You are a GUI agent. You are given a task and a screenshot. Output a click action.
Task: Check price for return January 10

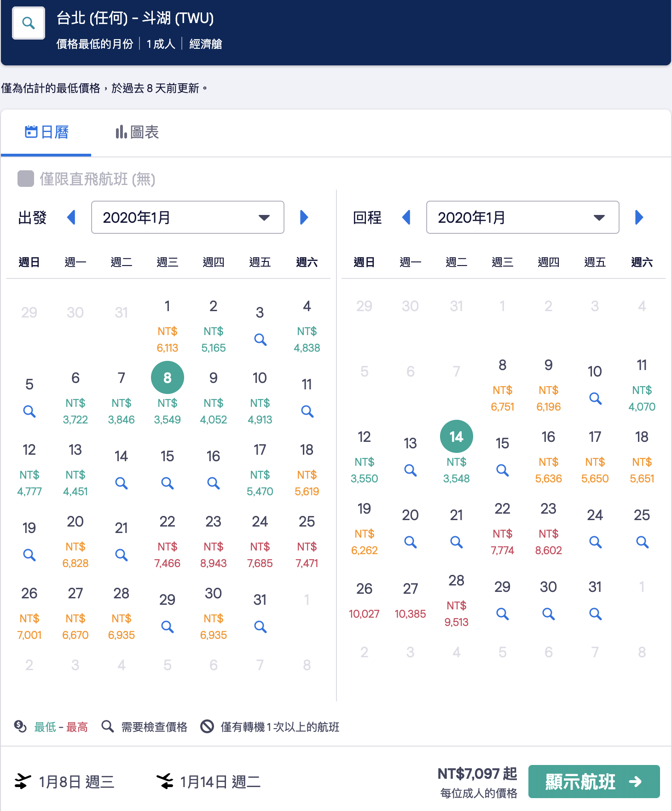pyautogui.click(x=595, y=399)
